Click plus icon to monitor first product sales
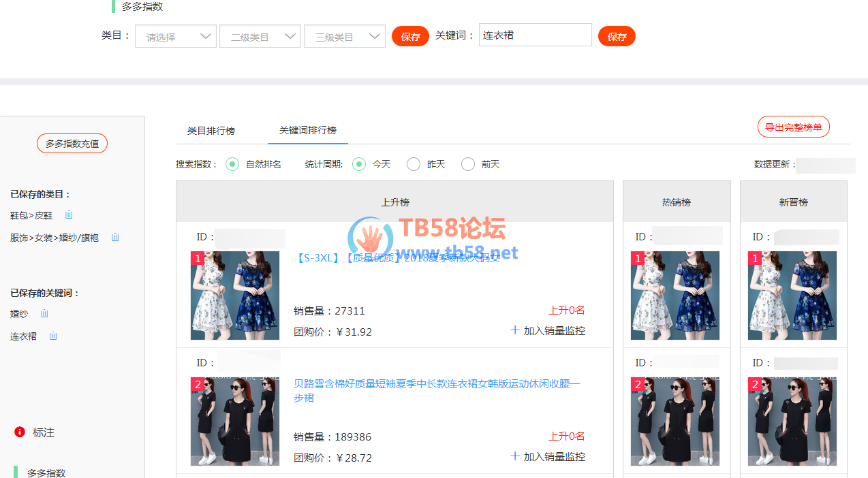The width and height of the screenshot is (868, 478). point(515,330)
